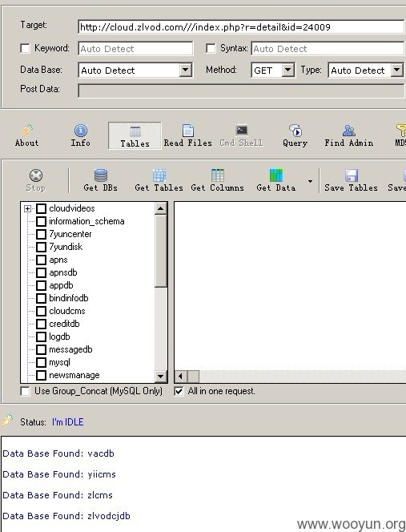Expand the cloudvideos tree node
Screen dimensions: 406x532
click(28, 208)
